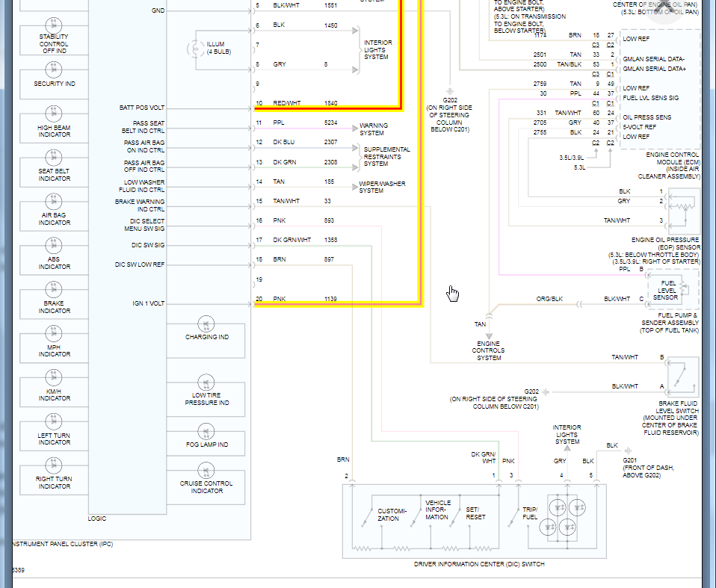Select the High Beam Indicator lamp icon

click(x=54, y=114)
